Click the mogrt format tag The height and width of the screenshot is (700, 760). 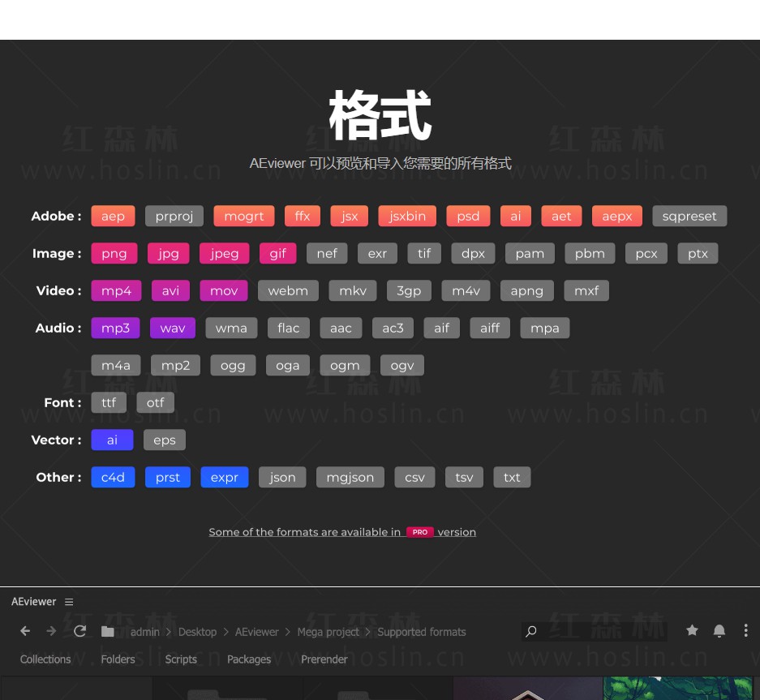[x=244, y=217]
